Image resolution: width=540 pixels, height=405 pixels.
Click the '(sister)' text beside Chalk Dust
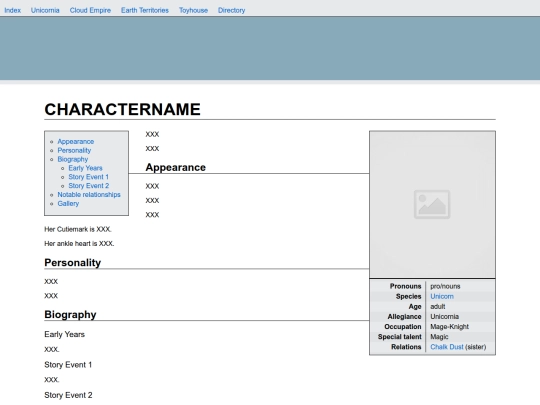[475, 347]
